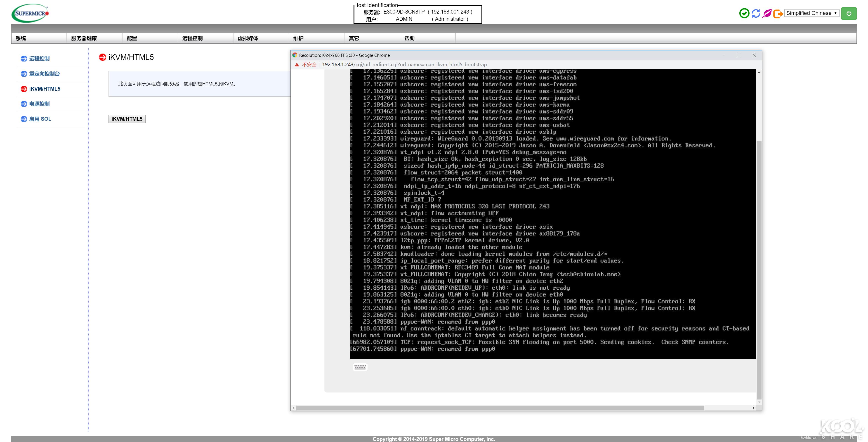This screenshot has width=868, height=442.
Task: Open the 服务器健康 menu
Action: coord(84,38)
